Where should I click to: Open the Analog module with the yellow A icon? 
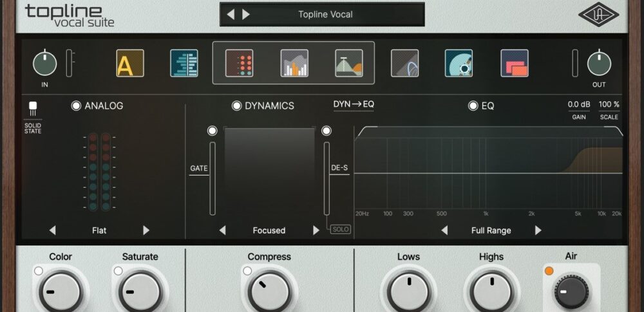pyautogui.click(x=130, y=63)
